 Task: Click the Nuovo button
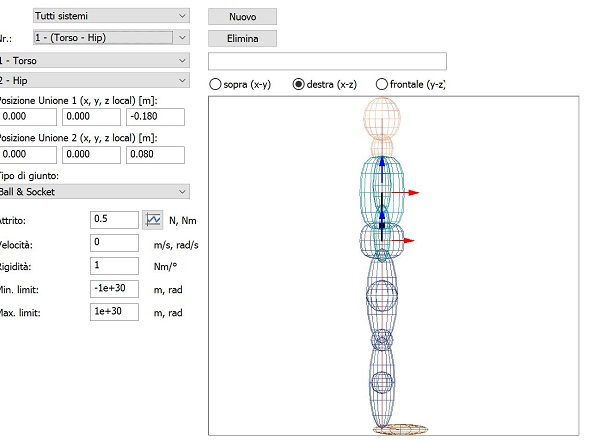[243, 17]
